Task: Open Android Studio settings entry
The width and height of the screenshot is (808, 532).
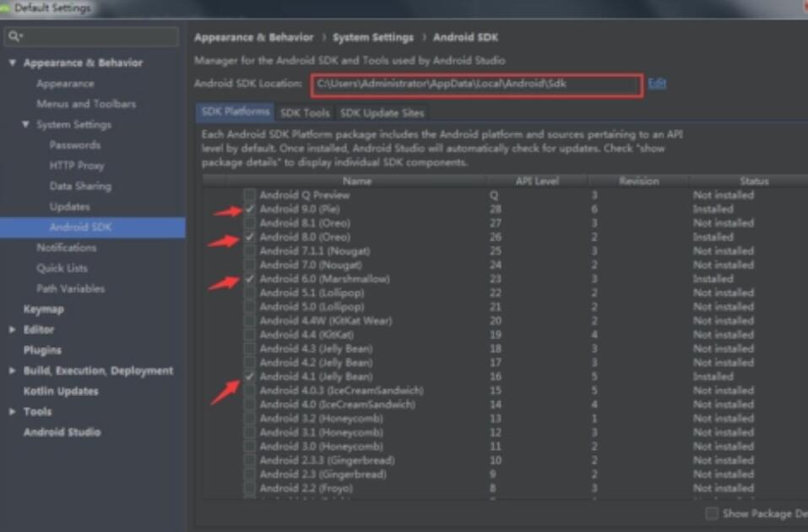Action: [62, 432]
